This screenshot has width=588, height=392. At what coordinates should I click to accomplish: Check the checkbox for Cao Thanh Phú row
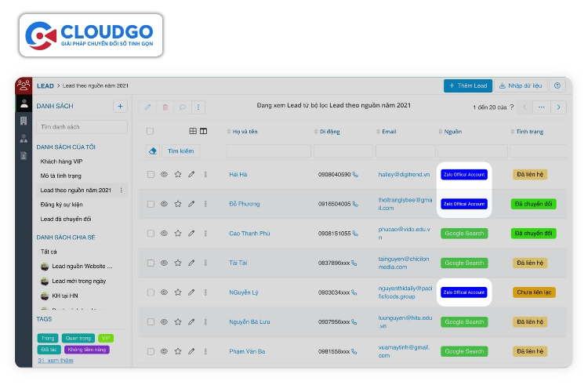tap(151, 233)
